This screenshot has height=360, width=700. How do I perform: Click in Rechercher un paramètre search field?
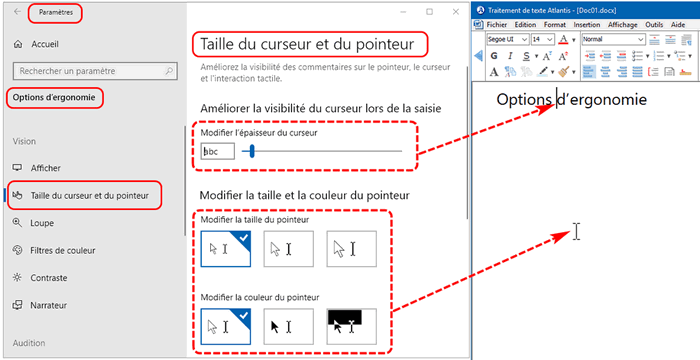coord(95,71)
